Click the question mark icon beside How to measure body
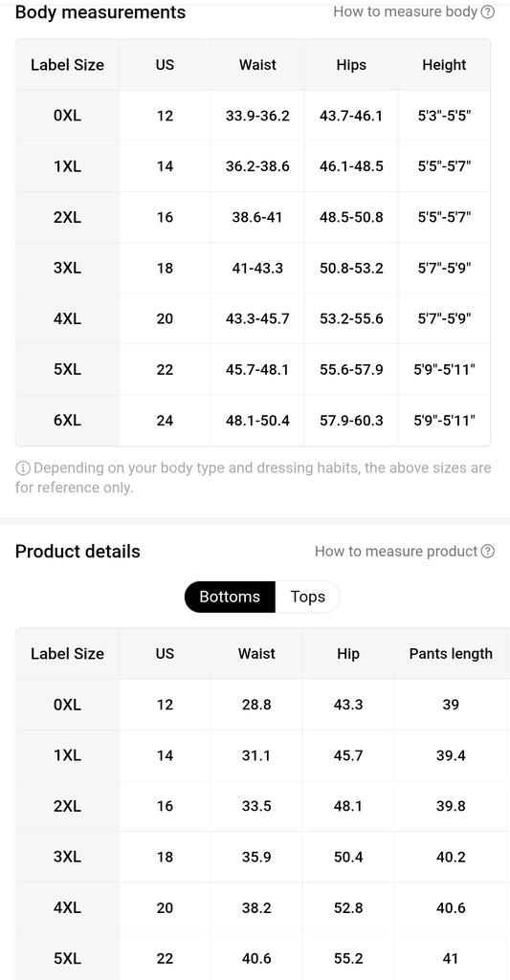510x980 pixels. tap(487, 11)
